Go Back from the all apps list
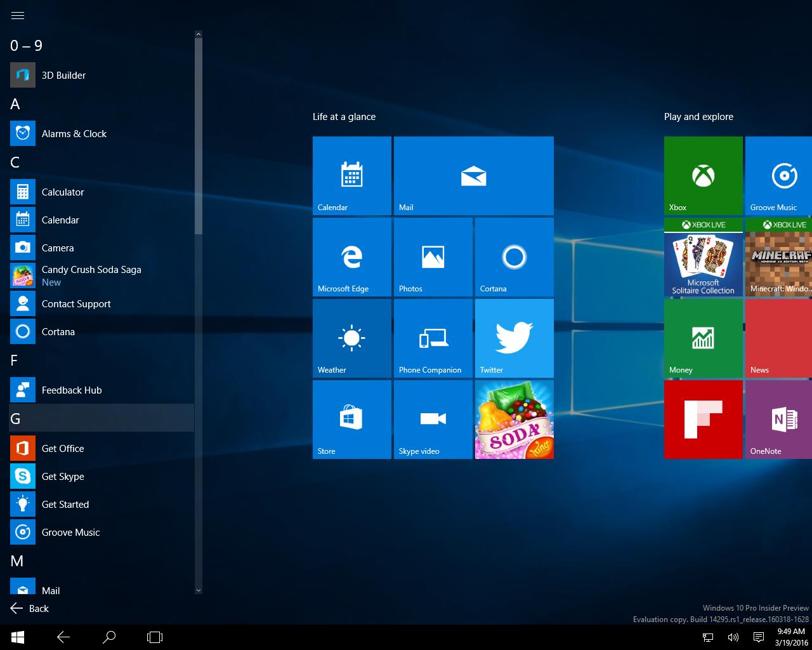Screen dimensions: 812x650 click(x=29, y=608)
